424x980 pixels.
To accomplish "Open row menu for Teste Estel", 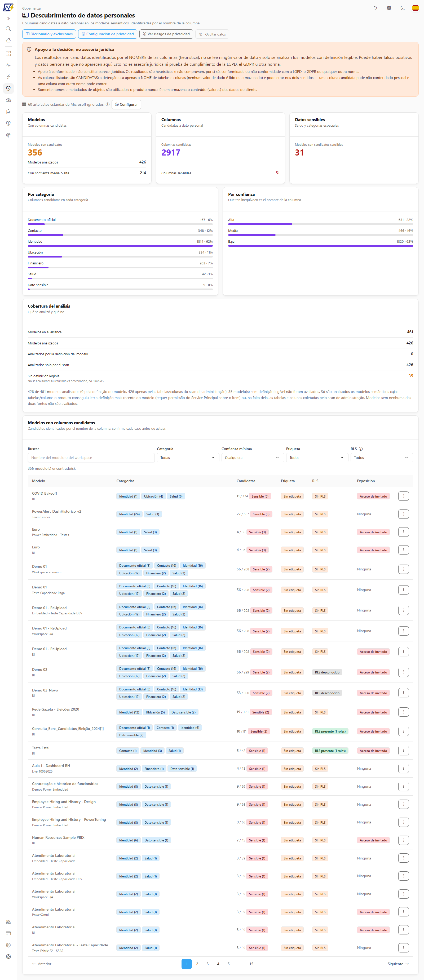I will click(x=403, y=751).
